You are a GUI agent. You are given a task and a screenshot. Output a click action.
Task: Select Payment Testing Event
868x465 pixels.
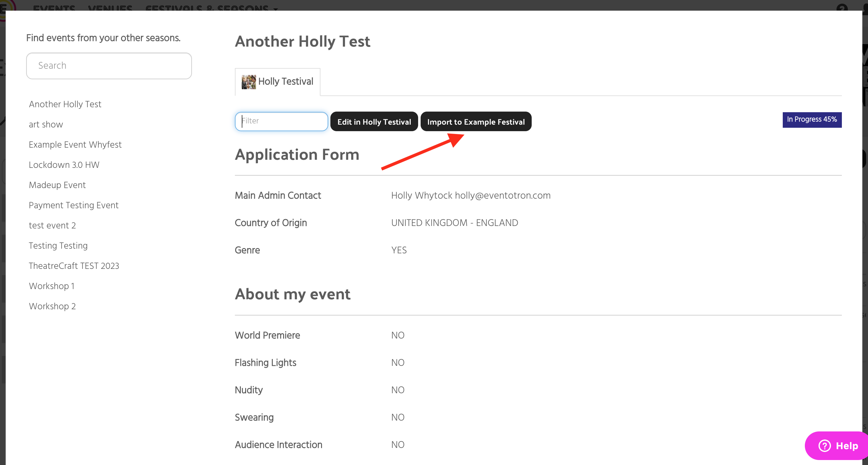[x=73, y=205]
